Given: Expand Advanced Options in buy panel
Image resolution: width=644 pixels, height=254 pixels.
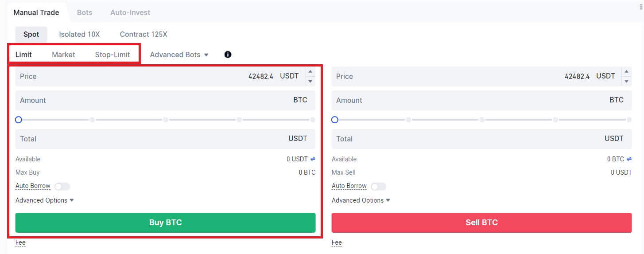Looking at the screenshot, I should click(x=44, y=200).
